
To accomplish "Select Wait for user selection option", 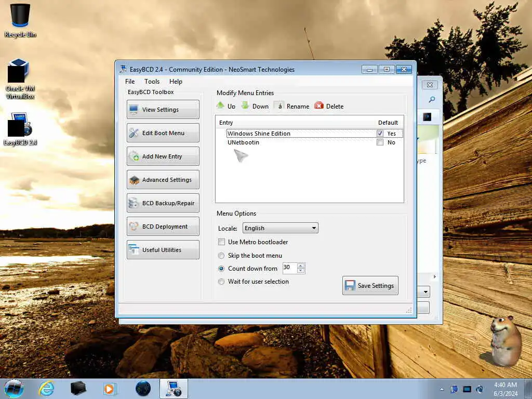I will (221, 281).
